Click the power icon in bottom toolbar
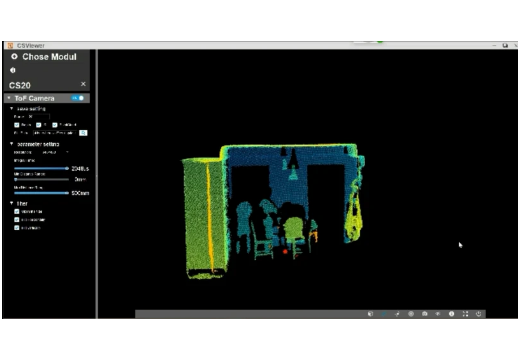The width and height of the screenshot is (520, 360). click(479, 314)
